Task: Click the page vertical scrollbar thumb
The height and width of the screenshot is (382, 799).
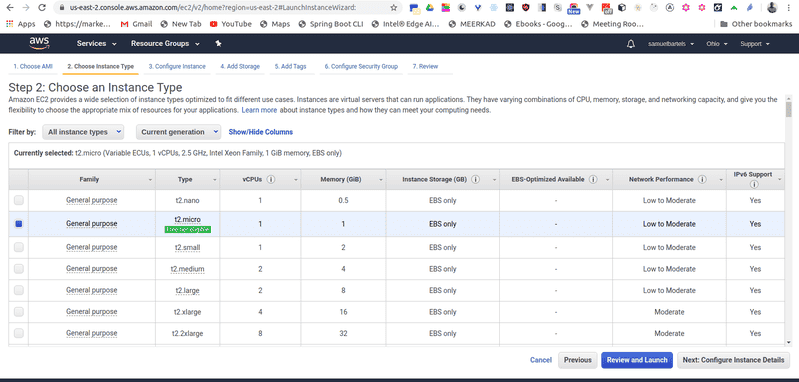Action: [789, 110]
